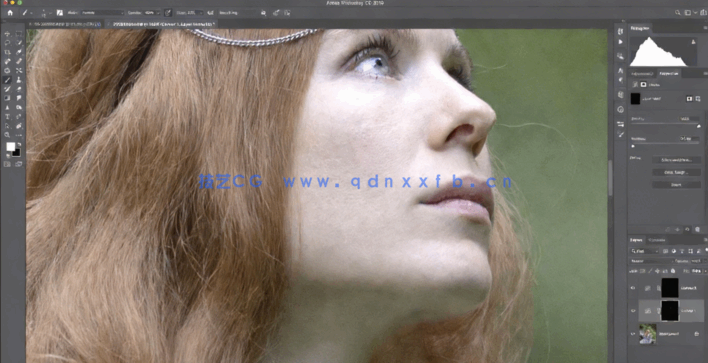Viewport: 708px width, 363px height.
Task: Open the Flow slider dropdown arrow
Action: click(201, 13)
